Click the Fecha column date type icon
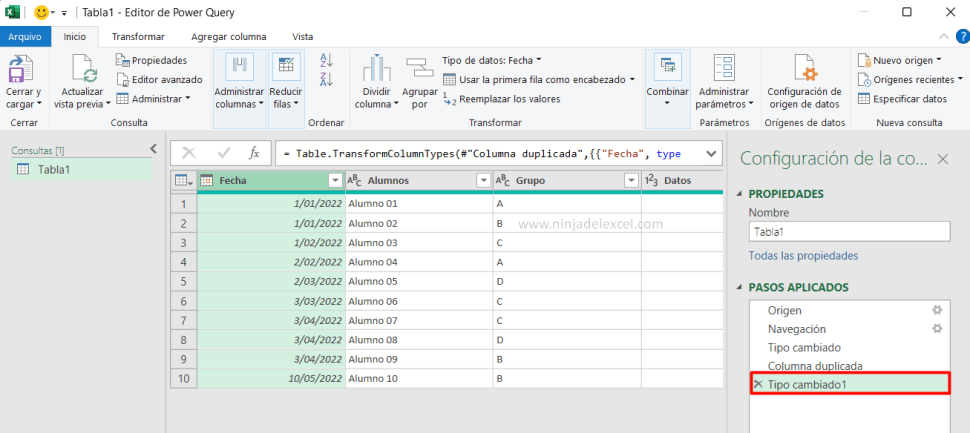The image size is (970, 433). click(x=207, y=181)
